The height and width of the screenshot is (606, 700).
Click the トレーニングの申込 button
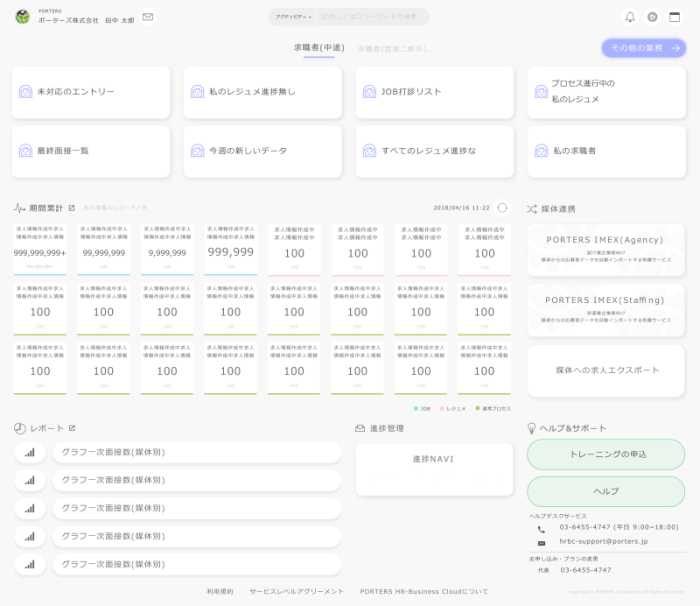pos(606,454)
